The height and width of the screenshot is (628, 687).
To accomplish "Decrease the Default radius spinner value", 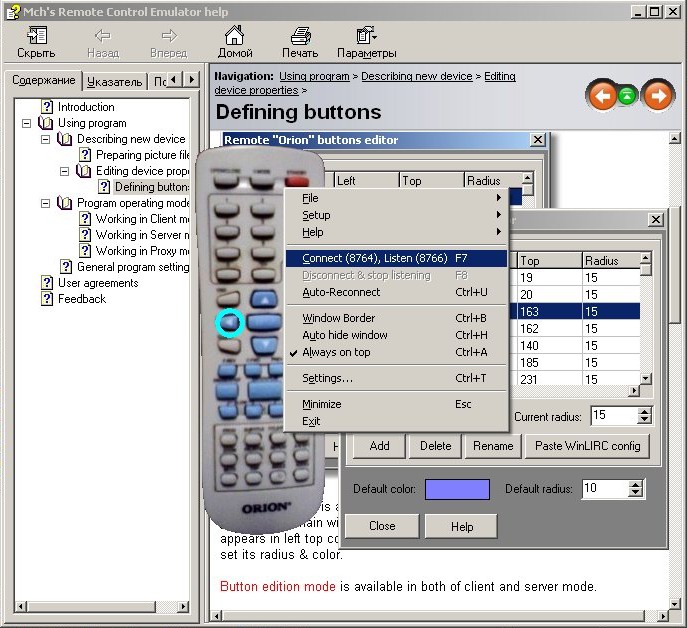I will pyautogui.click(x=635, y=493).
